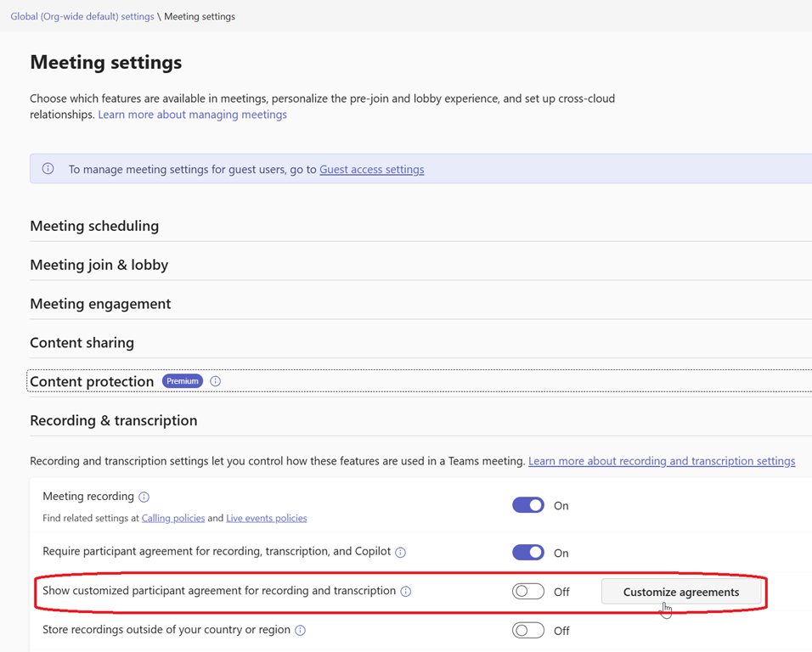Open the Guest access settings link
Viewport: 812px width, 652px height.
(371, 169)
